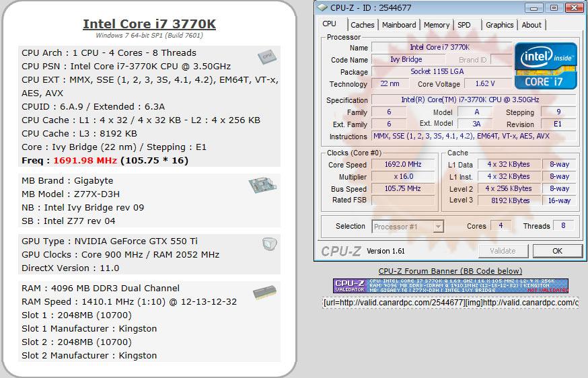Click CPU Cache : L3 : 8192 KB line
Viewport: 588px width, 378px height.
pos(79,134)
